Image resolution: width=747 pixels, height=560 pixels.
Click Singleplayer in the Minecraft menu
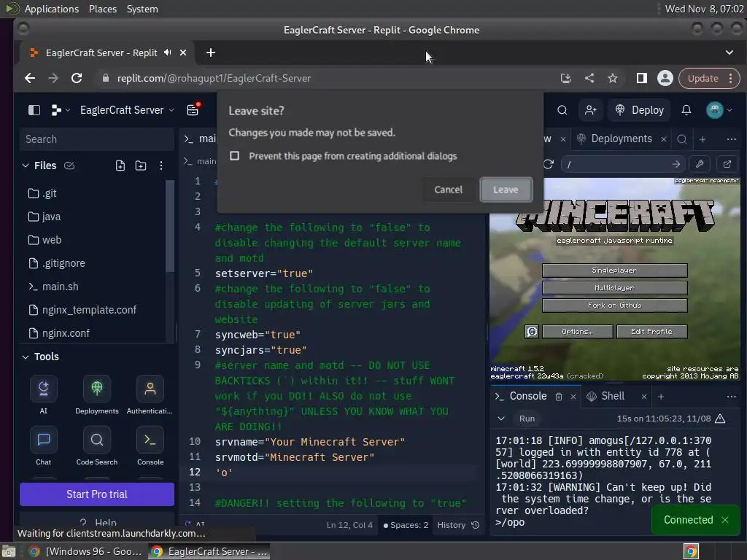coord(614,271)
